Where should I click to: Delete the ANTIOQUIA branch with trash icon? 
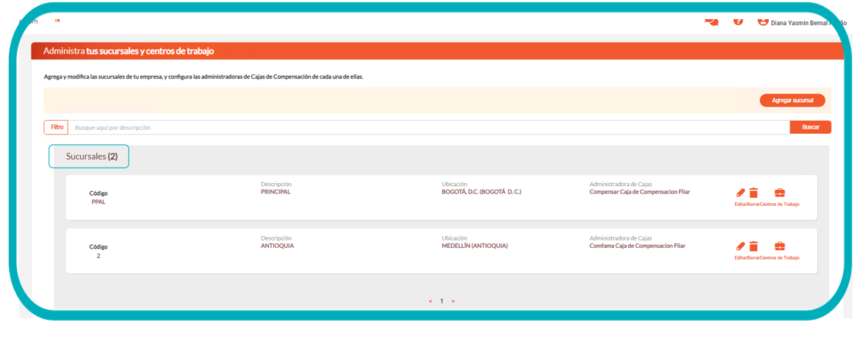pyautogui.click(x=753, y=246)
